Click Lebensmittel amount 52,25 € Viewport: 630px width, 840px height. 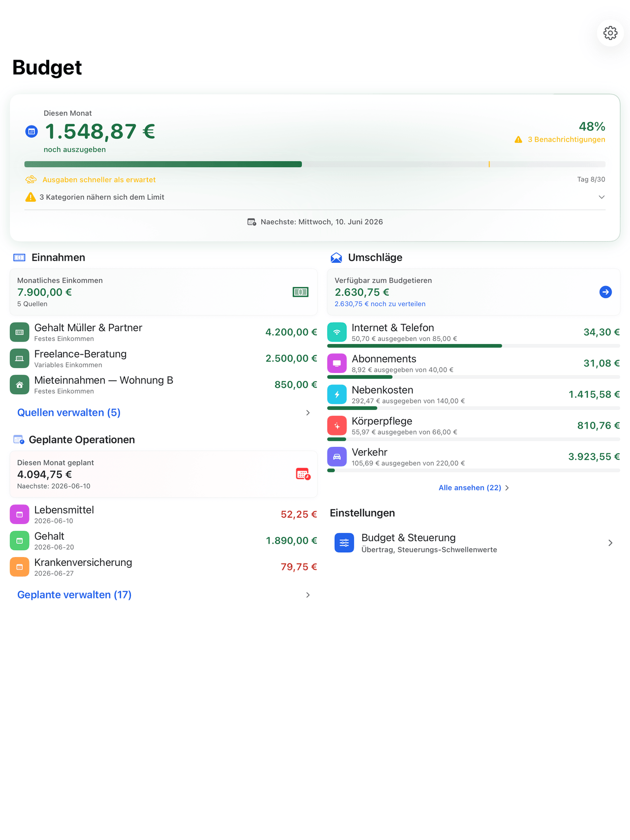coord(299,514)
